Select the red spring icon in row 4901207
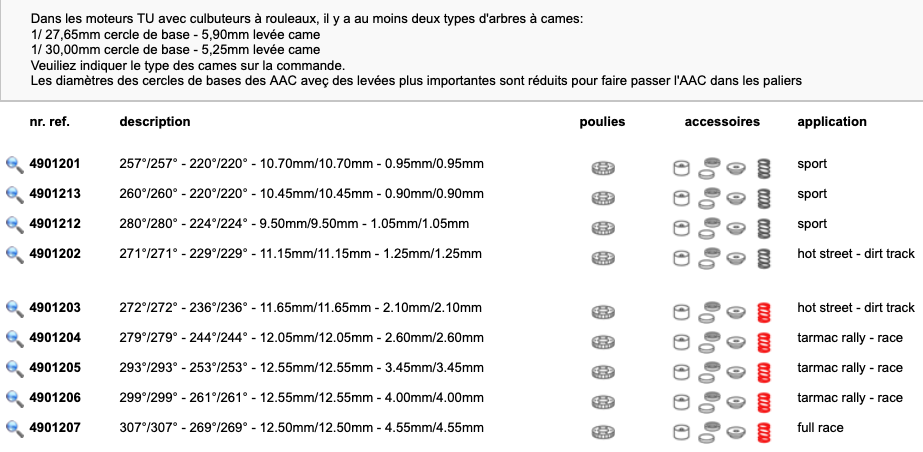Image resolution: width=923 pixels, height=452 pixels. [x=764, y=433]
